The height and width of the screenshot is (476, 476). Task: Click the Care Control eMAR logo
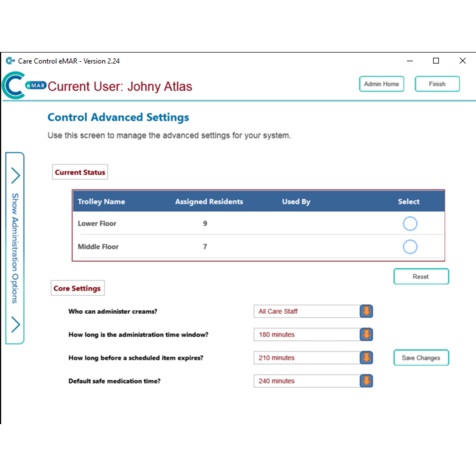tap(24, 86)
